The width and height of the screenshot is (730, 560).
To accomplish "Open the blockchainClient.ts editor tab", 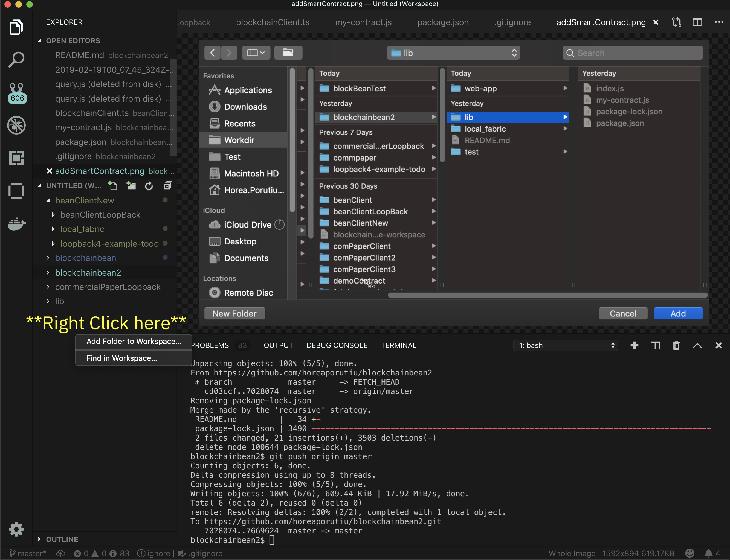I will (273, 22).
